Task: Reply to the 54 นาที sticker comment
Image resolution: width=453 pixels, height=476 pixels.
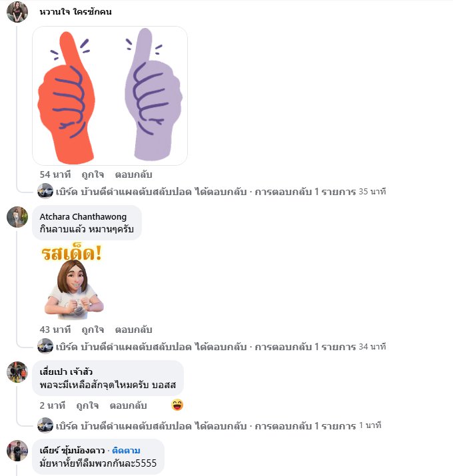Action: pyautogui.click(x=133, y=174)
